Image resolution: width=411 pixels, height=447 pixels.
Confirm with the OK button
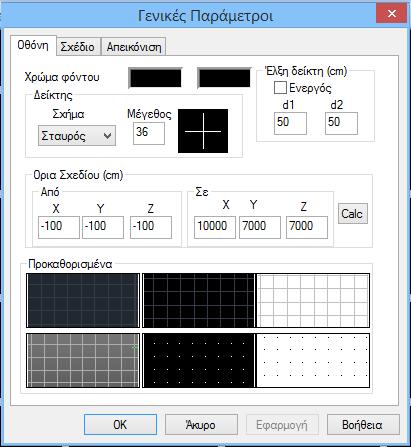(120, 425)
